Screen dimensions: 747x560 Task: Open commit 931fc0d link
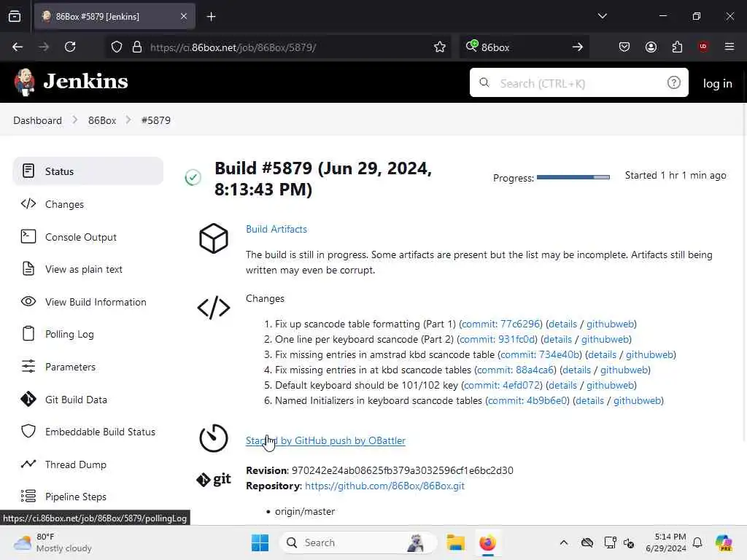coord(498,339)
